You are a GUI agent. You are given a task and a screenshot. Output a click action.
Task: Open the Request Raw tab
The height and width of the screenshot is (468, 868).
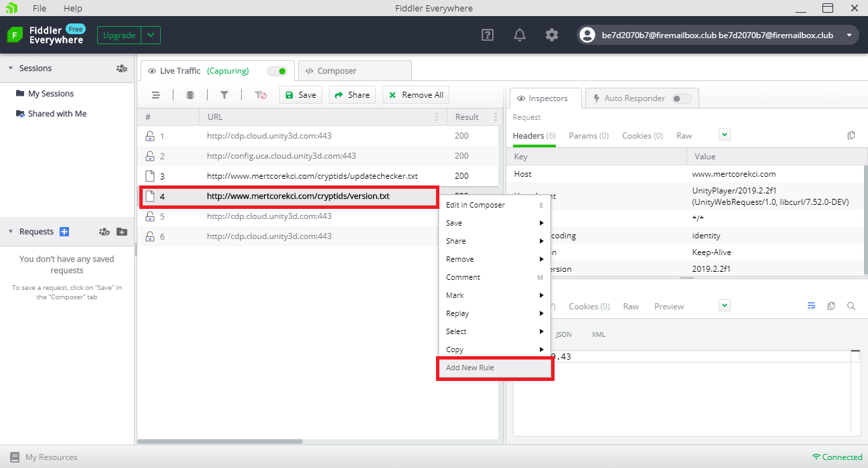[684, 135]
